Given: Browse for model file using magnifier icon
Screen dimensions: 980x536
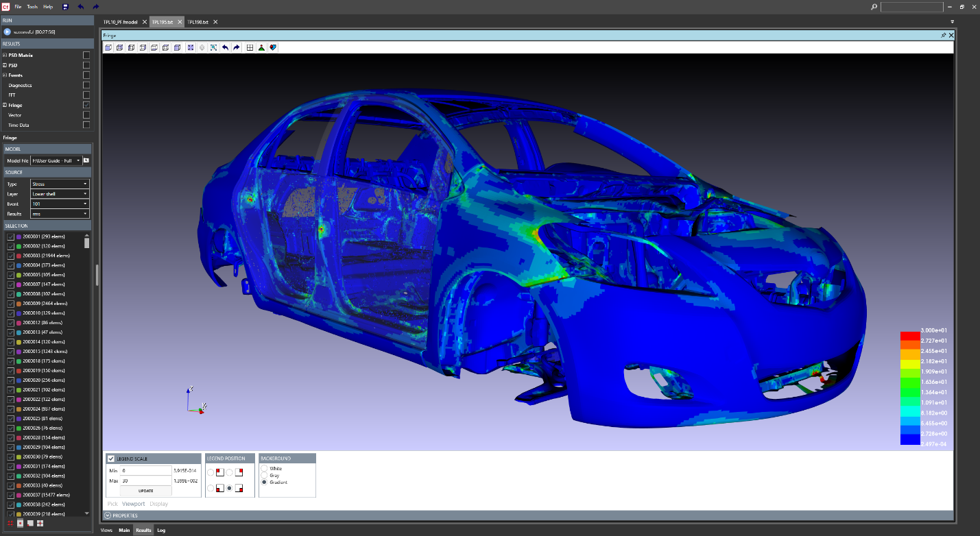Looking at the screenshot, I should (86, 160).
